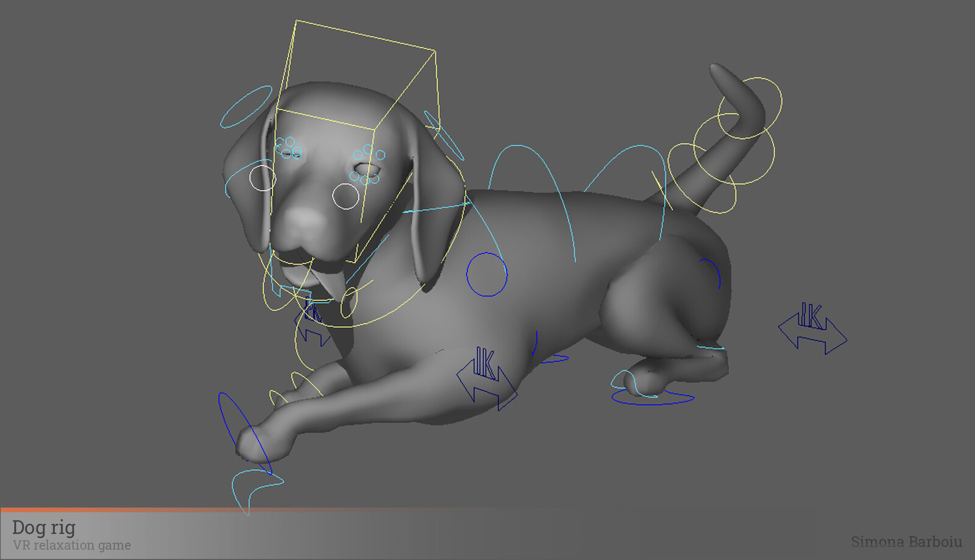Screen dimensions: 975x560
Task: Select the IK arrow control behind the dog
Action: pyautogui.click(x=812, y=328)
